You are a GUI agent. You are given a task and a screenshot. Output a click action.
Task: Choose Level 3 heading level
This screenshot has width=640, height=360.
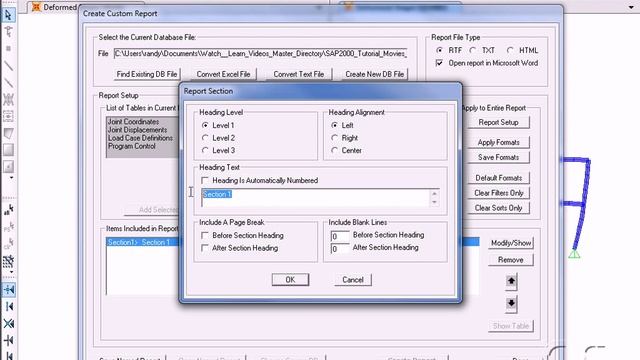(205, 150)
